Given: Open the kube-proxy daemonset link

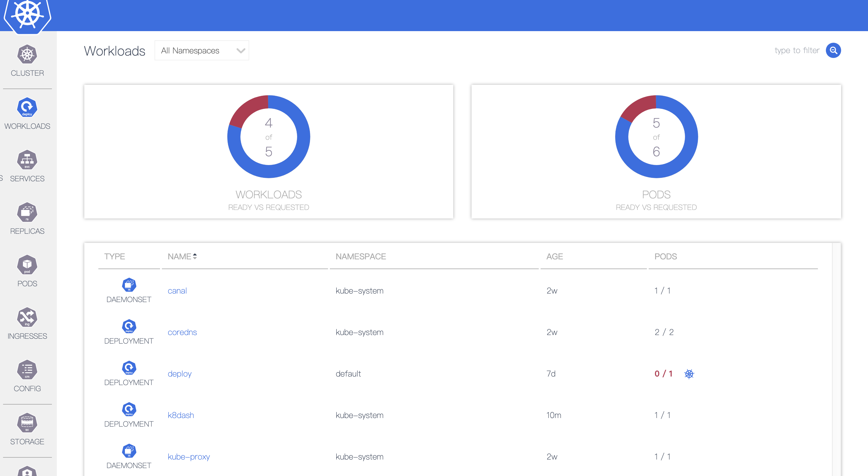Looking at the screenshot, I should coord(189,457).
